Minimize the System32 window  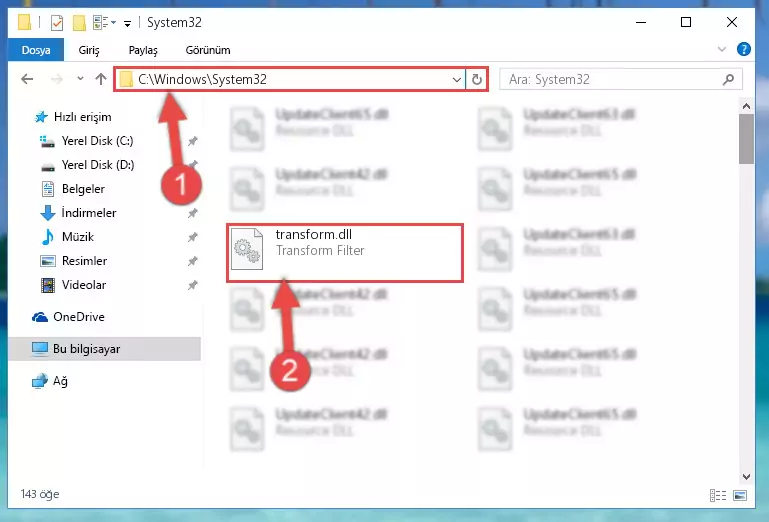point(641,23)
